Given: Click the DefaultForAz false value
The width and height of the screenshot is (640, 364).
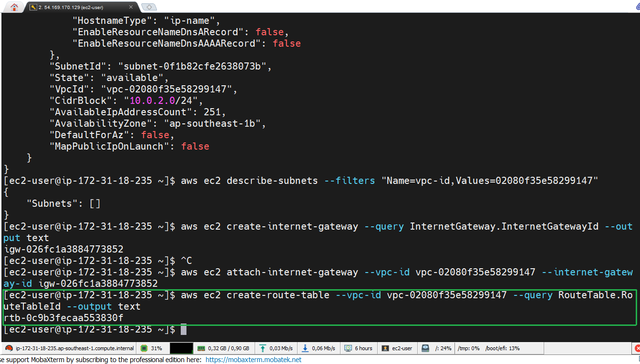Looking at the screenshot, I should [x=155, y=135].
